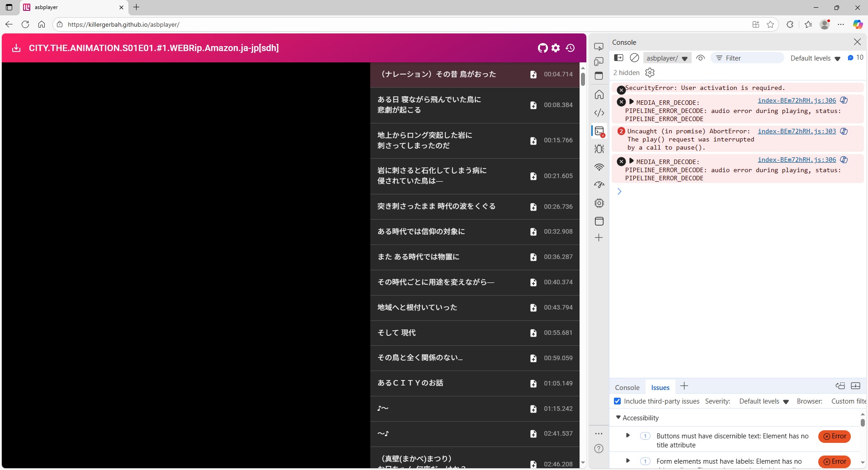Screen dimensions: 868x470
Task: Click the Issues panel scrollbar thumb
Action: pyautogui.click(x=863, y=423)
